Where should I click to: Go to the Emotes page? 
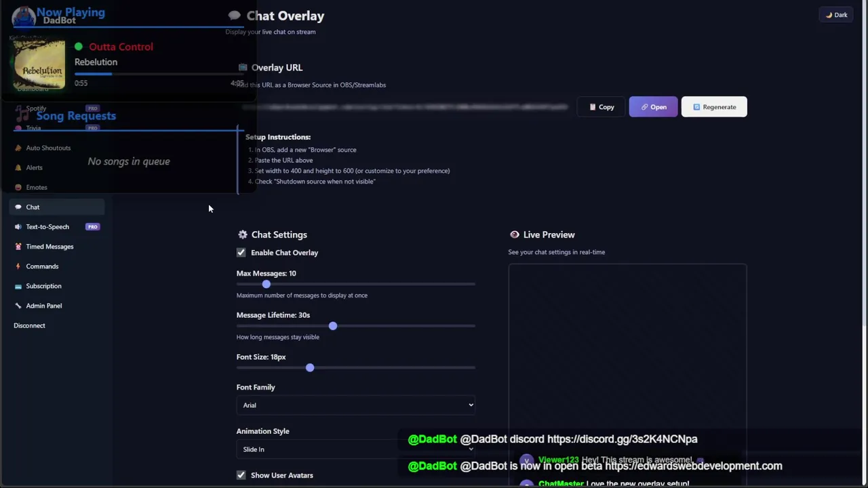(x=37, y=187)
